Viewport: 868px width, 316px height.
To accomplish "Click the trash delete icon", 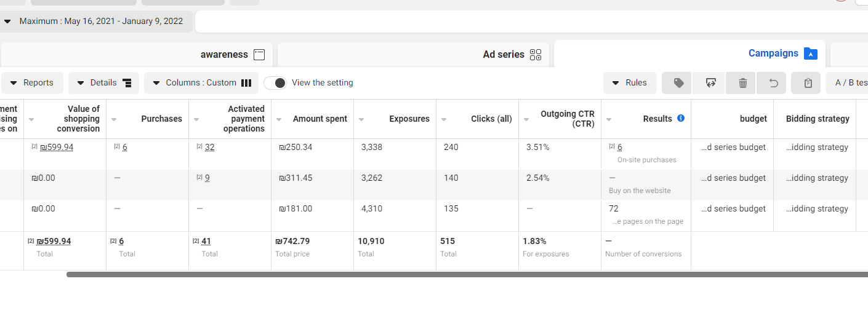I will (x=742, y=83).
